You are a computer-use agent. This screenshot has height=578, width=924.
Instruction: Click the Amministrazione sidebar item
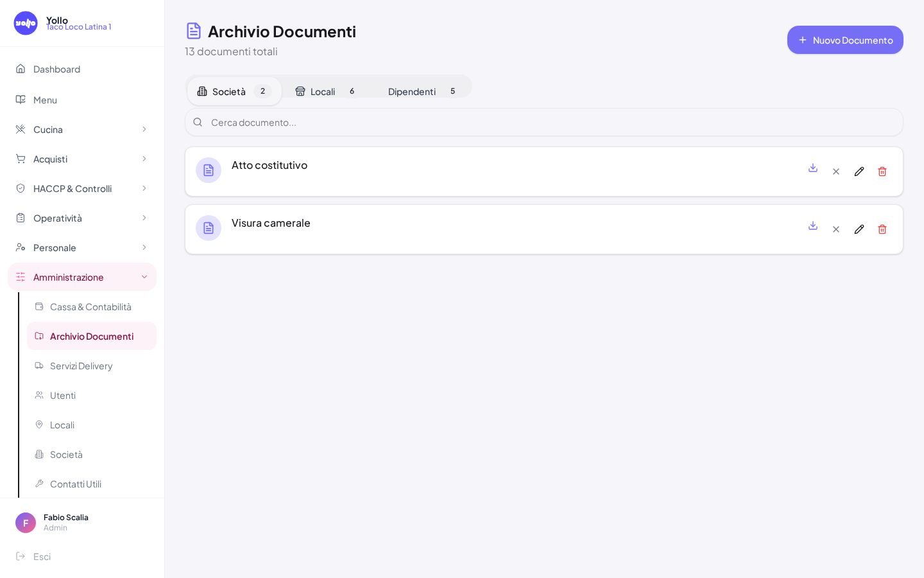(82, 277)
